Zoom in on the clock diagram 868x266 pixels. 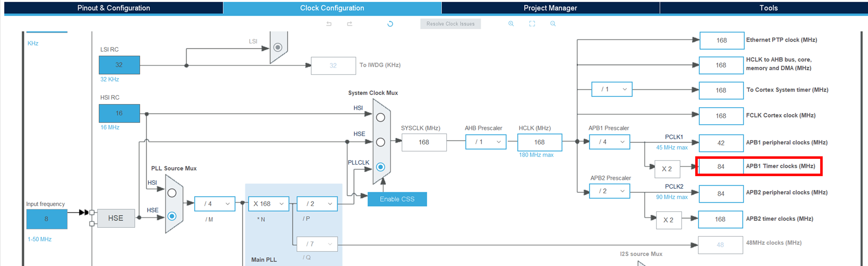pyautogui.click(x=511, y=24)
